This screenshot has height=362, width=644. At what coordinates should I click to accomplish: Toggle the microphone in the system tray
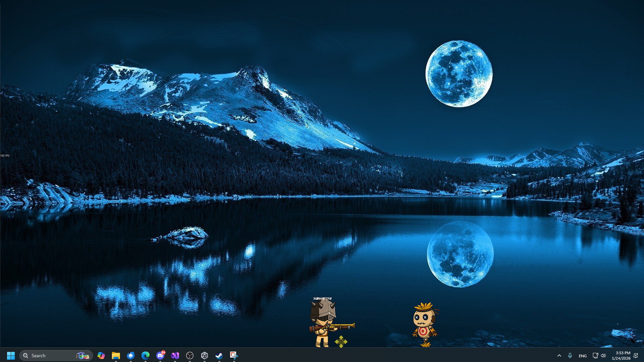(x=570, y=355)
